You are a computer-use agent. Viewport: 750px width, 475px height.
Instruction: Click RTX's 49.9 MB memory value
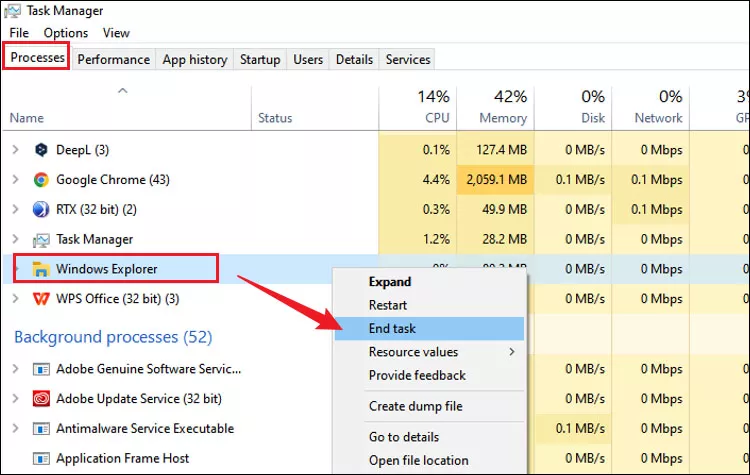(x=504, y=210)
